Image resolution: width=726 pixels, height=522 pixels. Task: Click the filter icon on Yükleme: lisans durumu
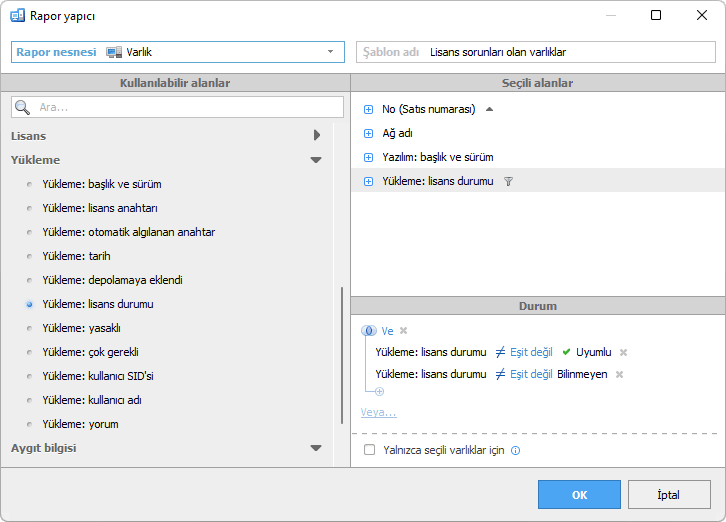click(x=508, y=181)
